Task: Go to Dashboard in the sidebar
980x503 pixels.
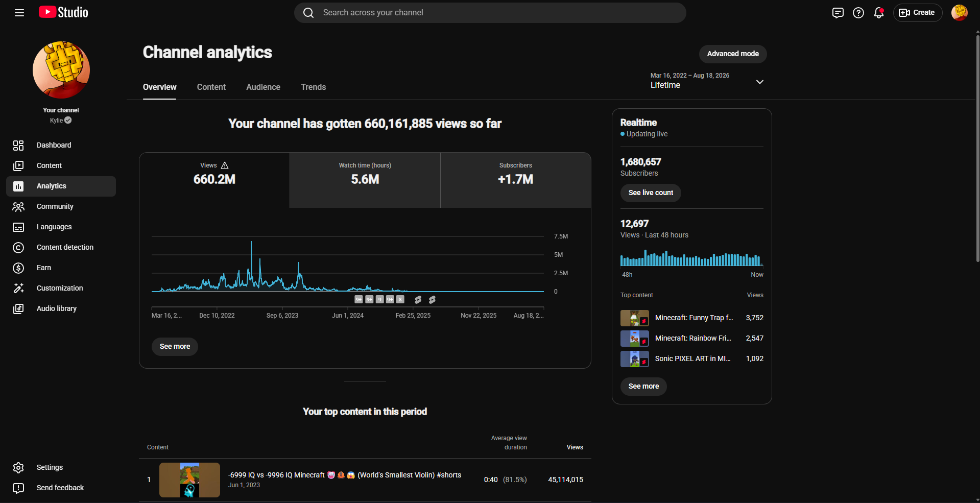Action: pos(61,146)
